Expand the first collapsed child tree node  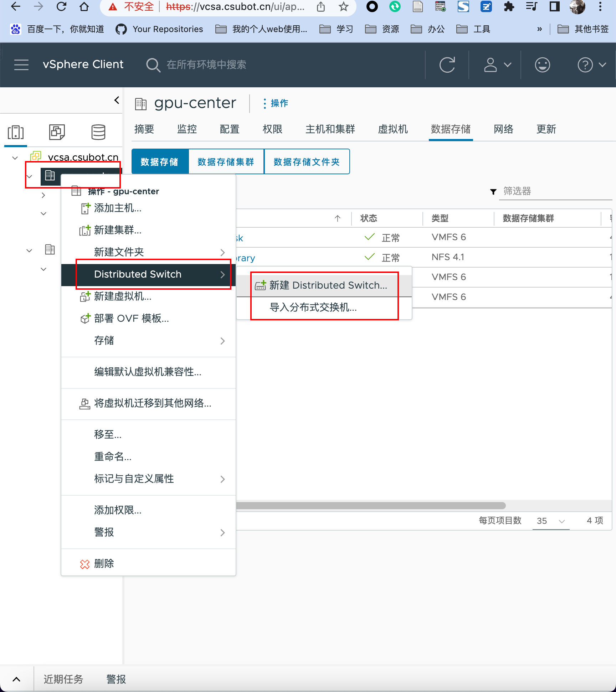coord(43,195)
